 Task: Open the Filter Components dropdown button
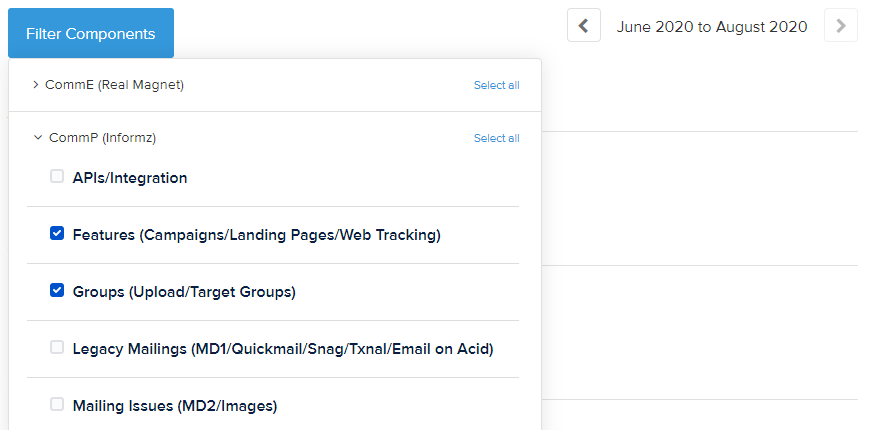[x=91, y=33]
